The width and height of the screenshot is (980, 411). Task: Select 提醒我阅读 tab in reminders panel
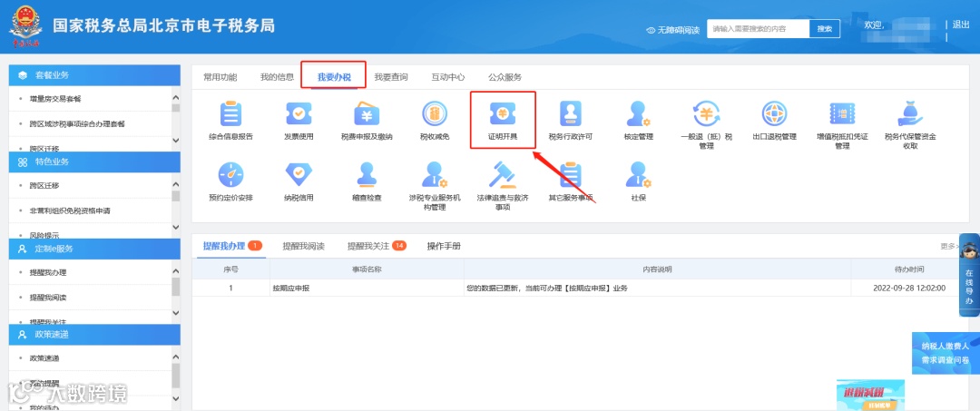click(303, 246)
